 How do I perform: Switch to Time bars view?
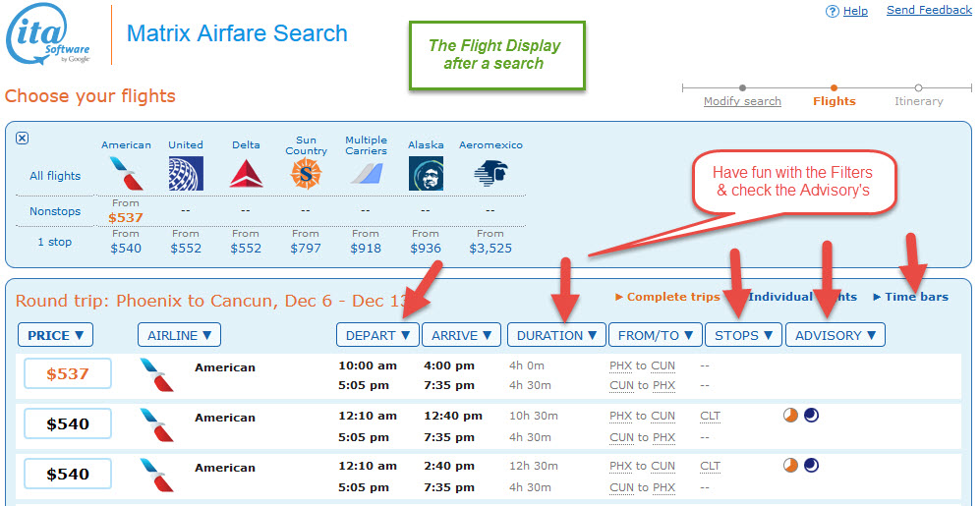point(916,297)
